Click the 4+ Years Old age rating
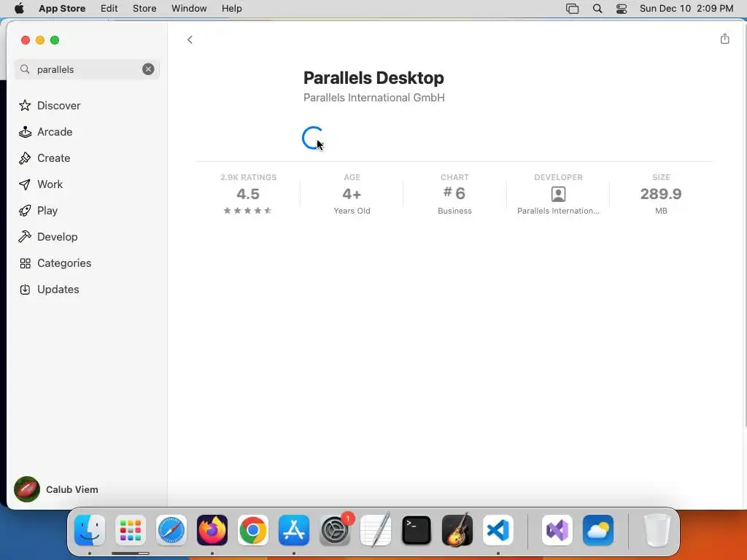Screen dimensions: 747x560 pyautogui.click(x=352, y=194)
